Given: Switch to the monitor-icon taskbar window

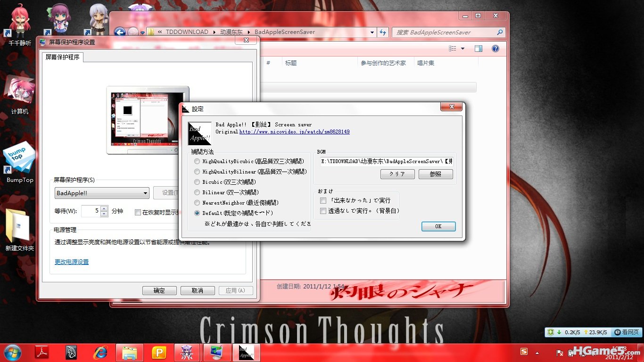Looking at the screenshot, I should (x=218, y=352).
